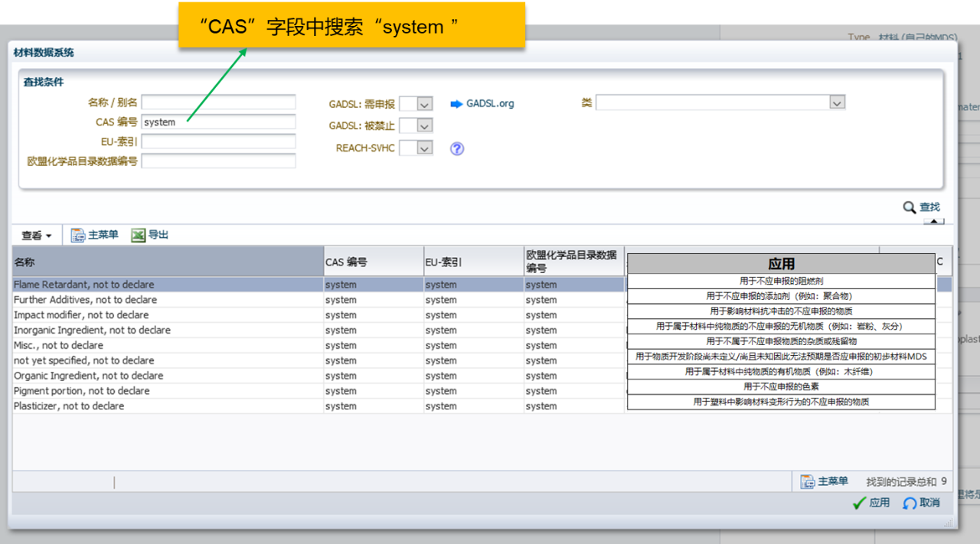Click CAS cell of Plasticizer row
This screenshot has width=980, height=544.
click(374, 406)
